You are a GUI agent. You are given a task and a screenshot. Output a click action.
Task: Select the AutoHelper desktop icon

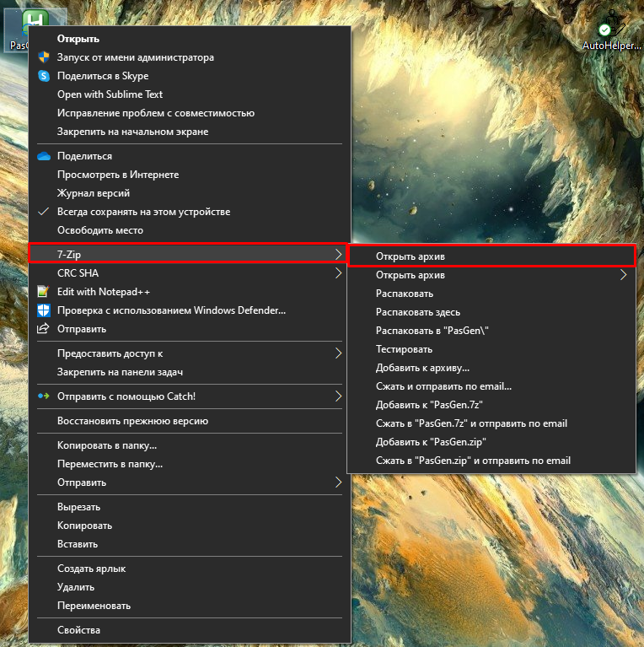point(611,30)
